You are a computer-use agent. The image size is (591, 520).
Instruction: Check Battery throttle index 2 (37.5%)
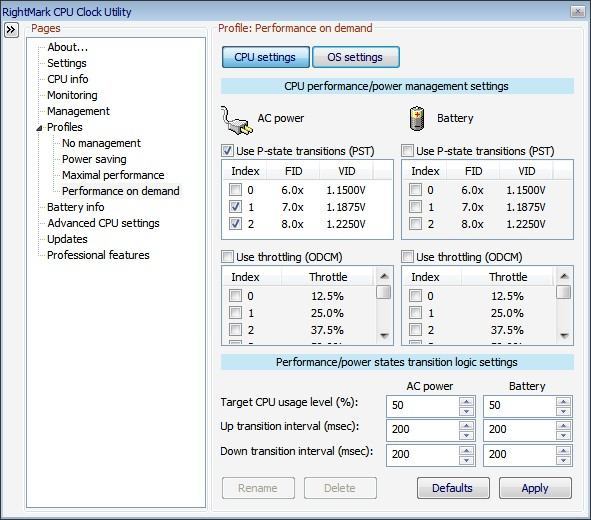tap(416, 330)
